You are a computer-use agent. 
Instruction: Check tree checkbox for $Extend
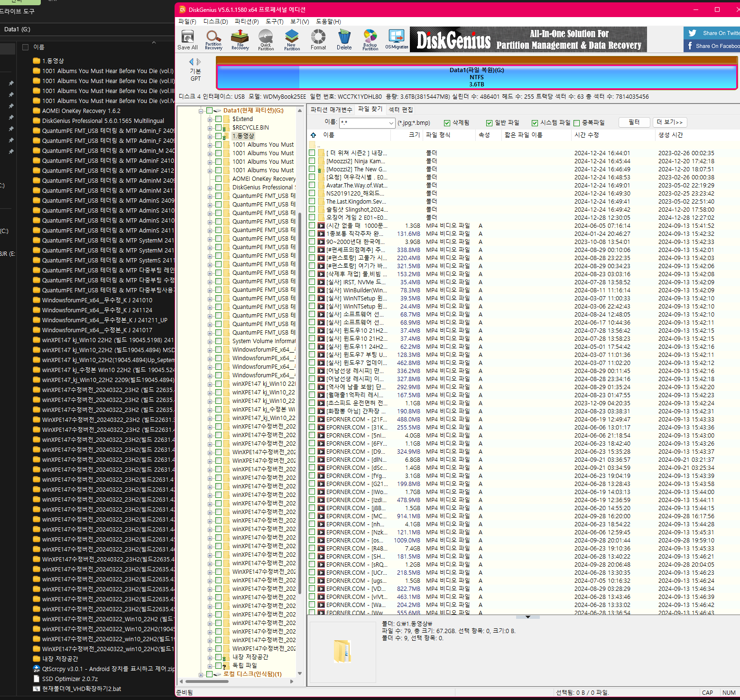(219, 119)
